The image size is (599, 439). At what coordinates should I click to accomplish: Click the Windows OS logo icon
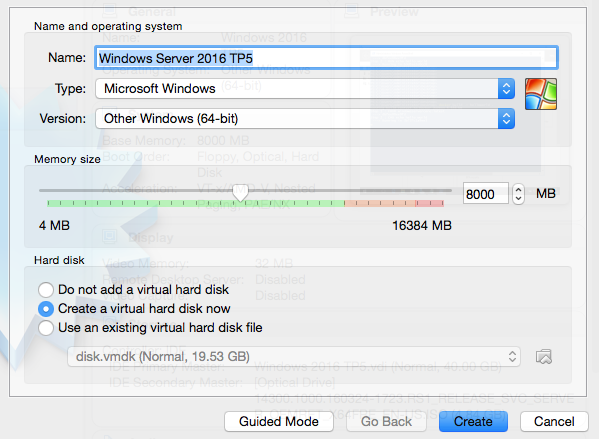coord(541,94)
